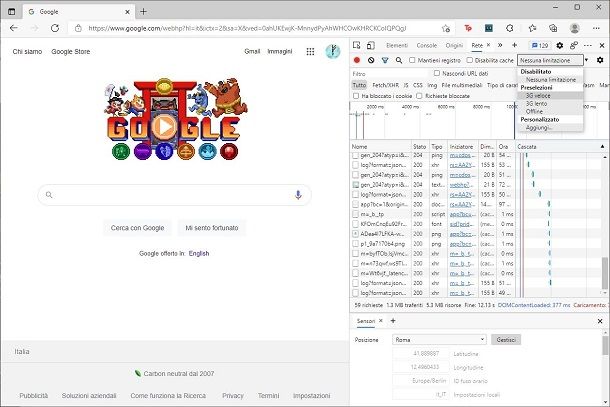This screenshot has height=407, width=610.
Task: Go back with browser back arrow
Action: point(14,28)
